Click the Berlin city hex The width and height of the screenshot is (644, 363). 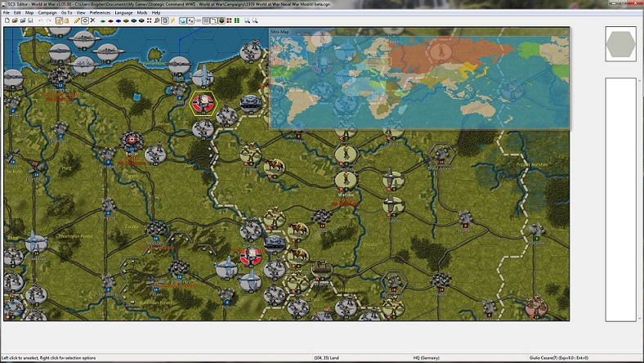coord(132,141)
